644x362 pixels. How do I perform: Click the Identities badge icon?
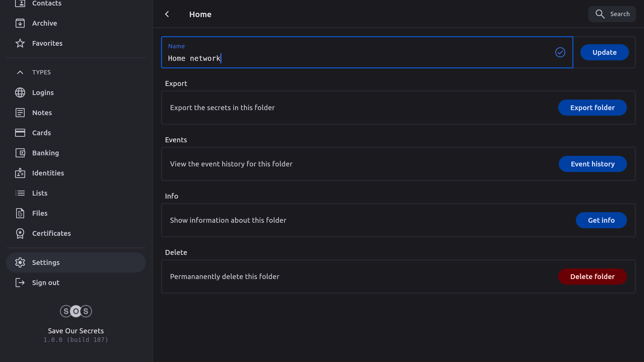(x=20, y=173)
